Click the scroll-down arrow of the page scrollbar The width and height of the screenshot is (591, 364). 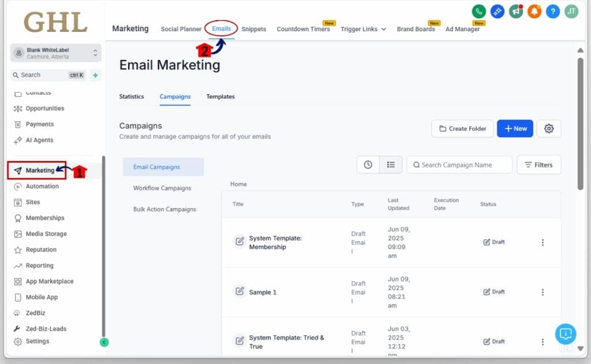click(581, 348)
